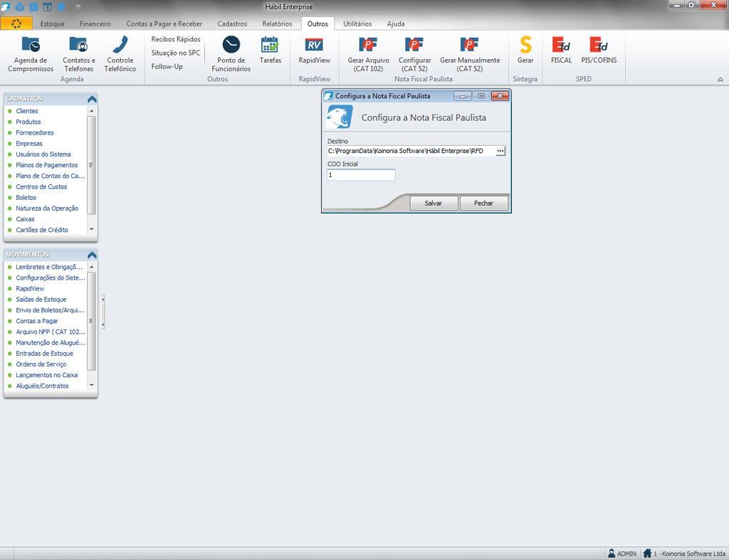Focus the Destino path field
The image size is (729, 560).
pos(411,151)
